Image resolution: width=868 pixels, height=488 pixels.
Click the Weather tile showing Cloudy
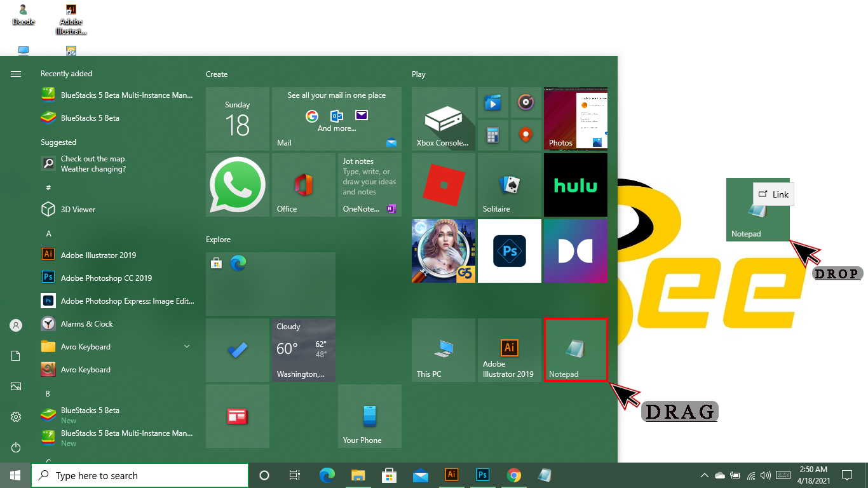[x=303, y=350]
